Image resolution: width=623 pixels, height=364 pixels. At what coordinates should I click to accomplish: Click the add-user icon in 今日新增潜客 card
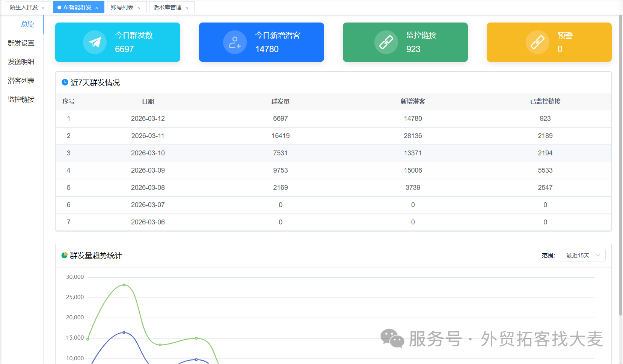click(x=235, y=42)
